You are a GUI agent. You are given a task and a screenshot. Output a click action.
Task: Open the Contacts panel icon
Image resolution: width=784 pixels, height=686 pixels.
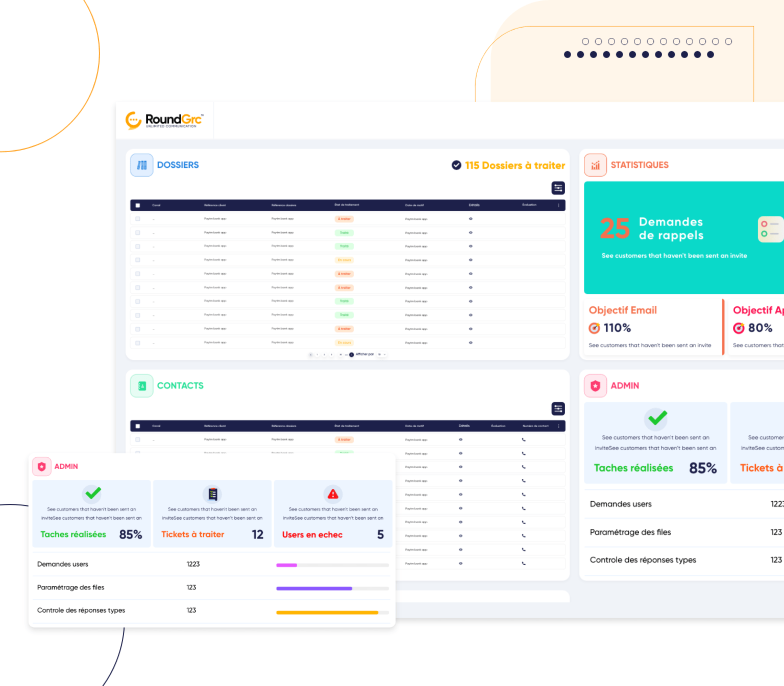tap(141, 386)
